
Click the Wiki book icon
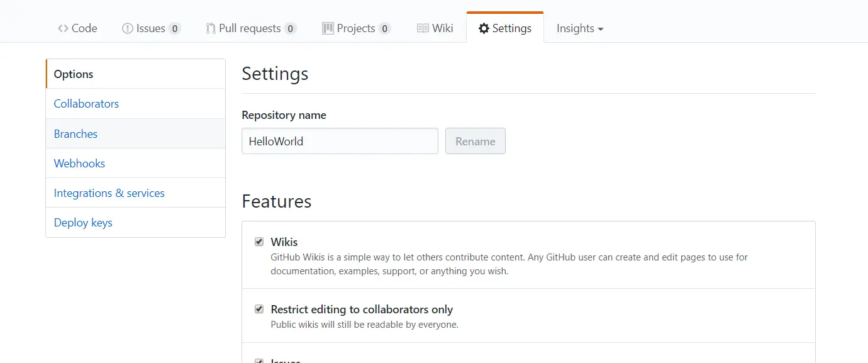point(423,28)
